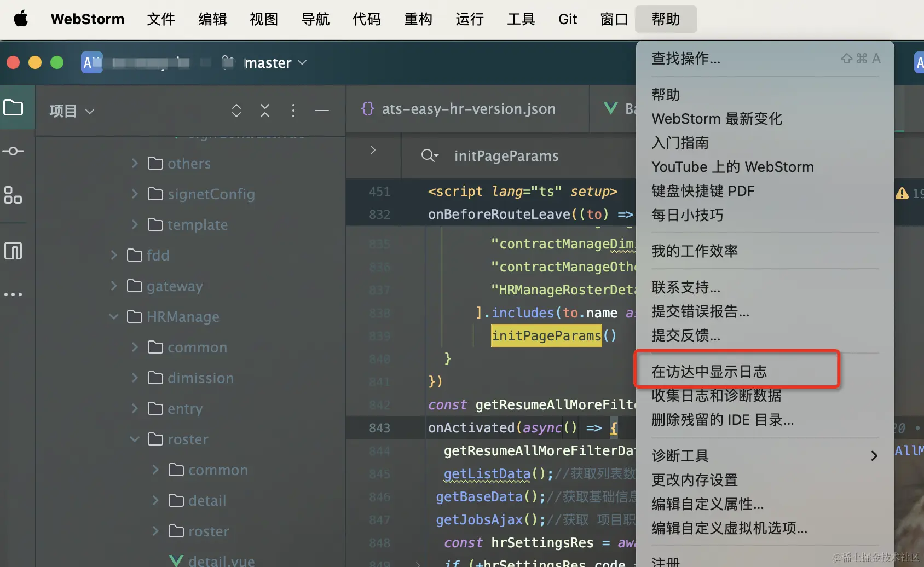Select WebStorm 最新变化 menu item
Image resolution: width=924 pixels, height=567 pixels.
click(765, 119)
